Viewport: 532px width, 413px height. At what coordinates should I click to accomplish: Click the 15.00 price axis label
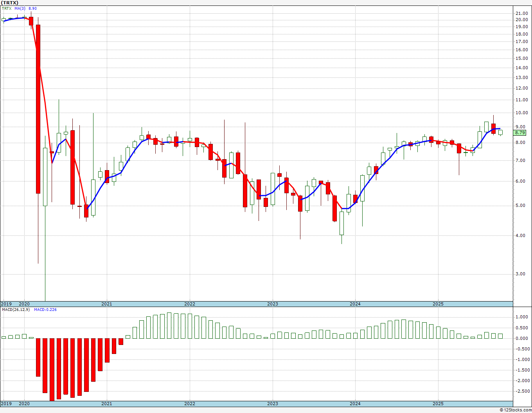click(522, 58)
